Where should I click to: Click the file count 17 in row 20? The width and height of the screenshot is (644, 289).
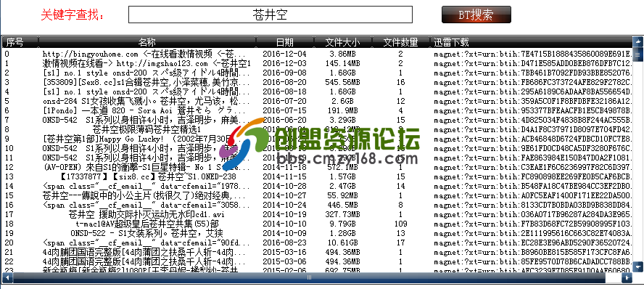pos(400,243)
